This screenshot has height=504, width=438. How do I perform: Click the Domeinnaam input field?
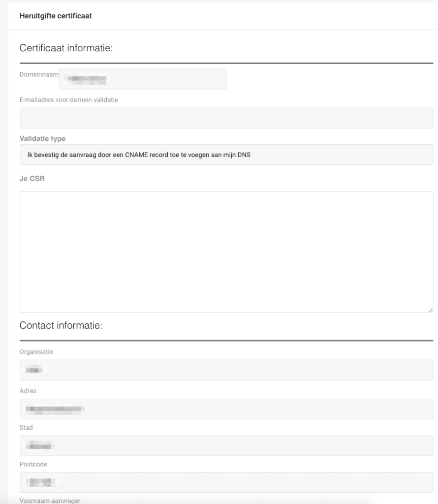tap(143, 79)
